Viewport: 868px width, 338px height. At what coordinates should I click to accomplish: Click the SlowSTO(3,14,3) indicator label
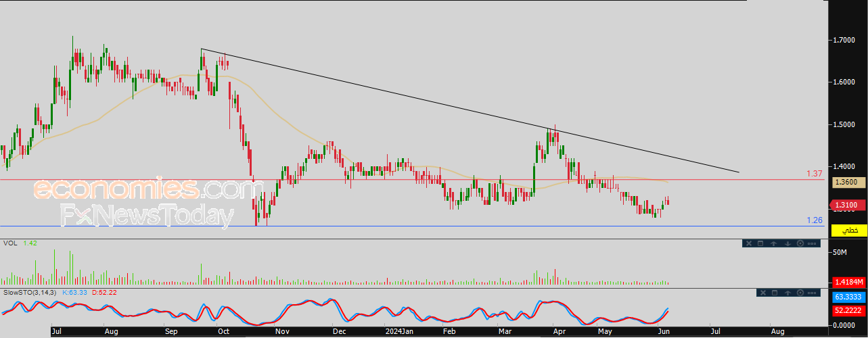(30, 292)
